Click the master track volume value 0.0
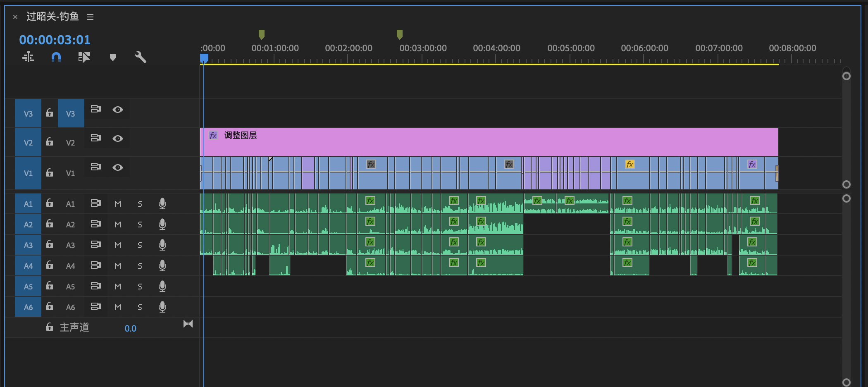Viewport: 868px width, 387px height. click(x=130, y=328)
